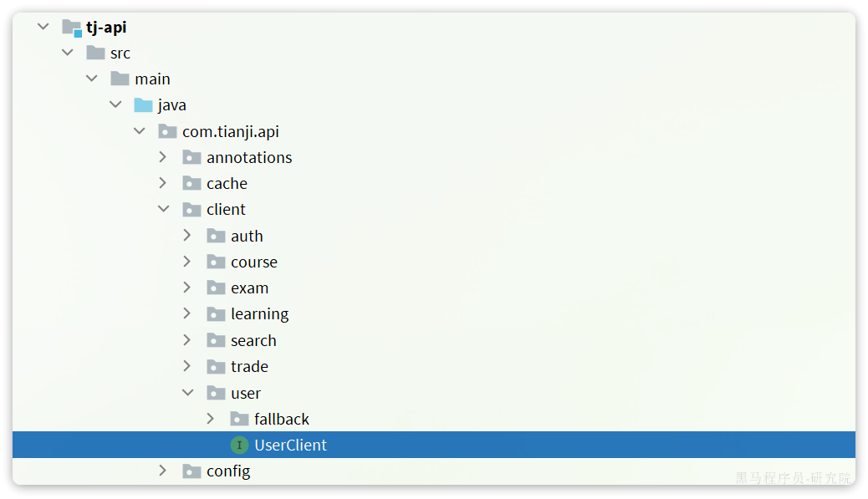This screenshot has width=868, height=499.
Task: Select the course package label
Action: point(254,262)
